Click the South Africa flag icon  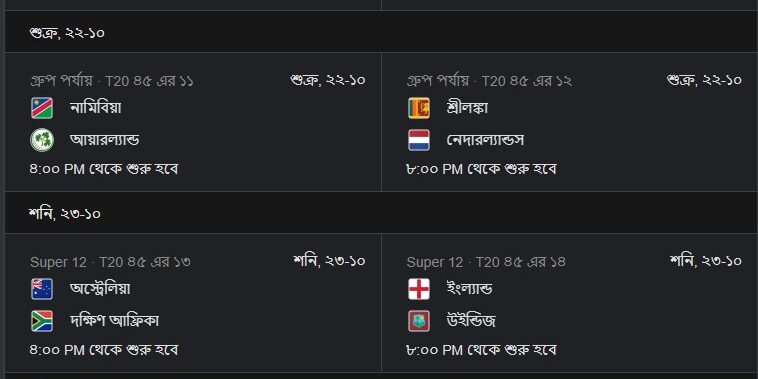pos(42,321)
